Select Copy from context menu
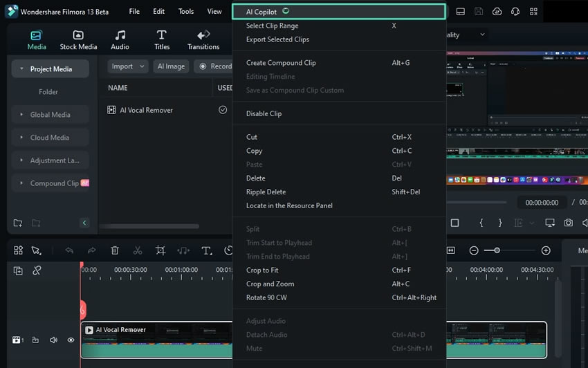Screen dimensions: 588x368 coord(339,150)
